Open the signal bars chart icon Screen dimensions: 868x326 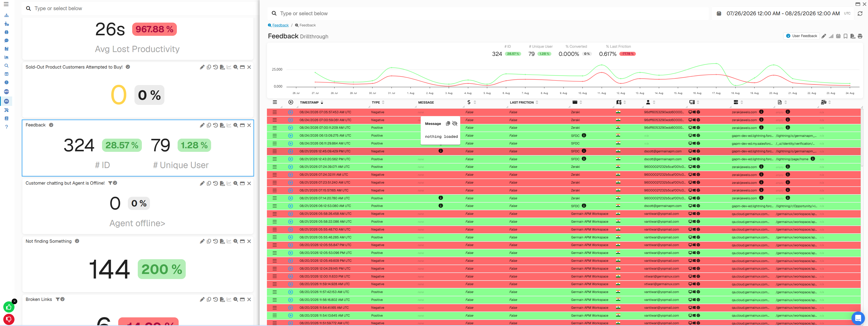point(831,36)
